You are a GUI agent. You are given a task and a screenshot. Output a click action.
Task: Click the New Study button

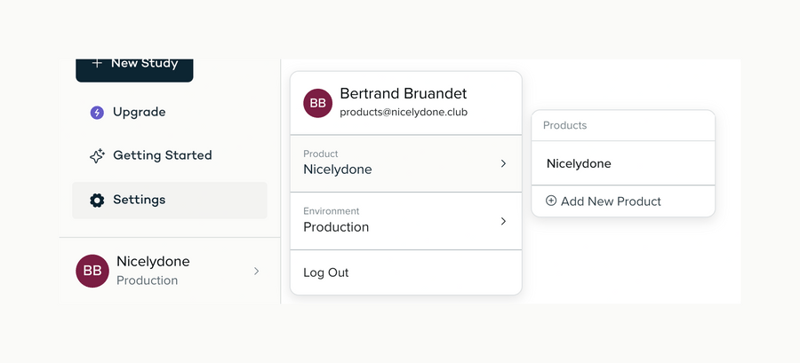[134, 70]
